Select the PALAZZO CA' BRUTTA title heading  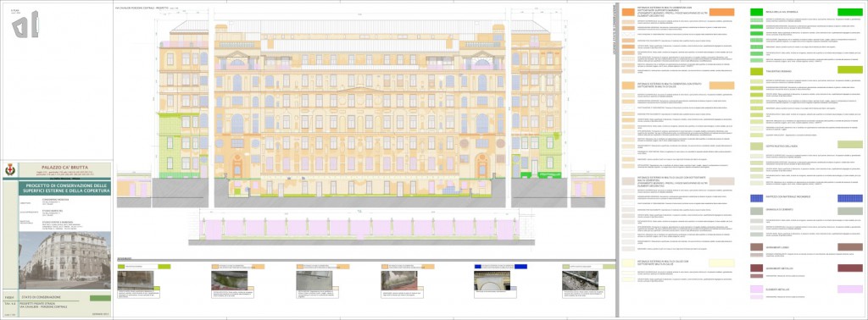[64, 168]
